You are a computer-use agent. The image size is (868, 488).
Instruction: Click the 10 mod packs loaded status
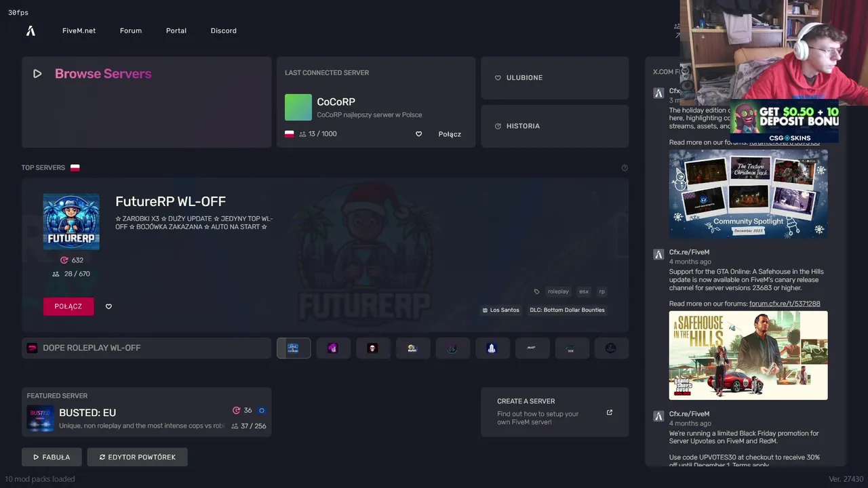tap(40, 479)
